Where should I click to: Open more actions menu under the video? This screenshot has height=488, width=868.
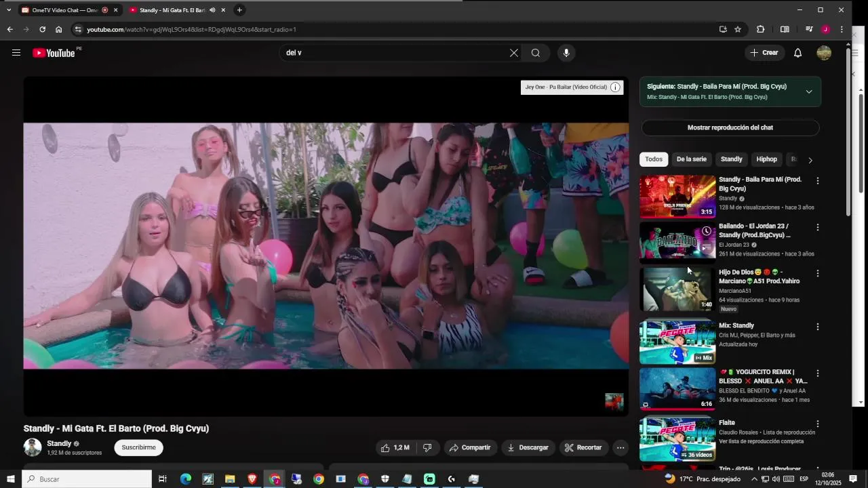coord(620,447)
